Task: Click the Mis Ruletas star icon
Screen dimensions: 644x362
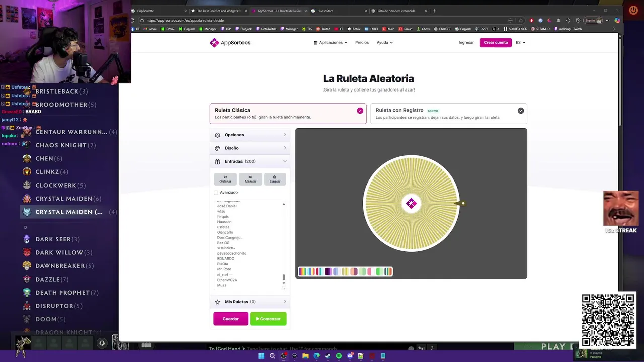Action: (217, 302)
